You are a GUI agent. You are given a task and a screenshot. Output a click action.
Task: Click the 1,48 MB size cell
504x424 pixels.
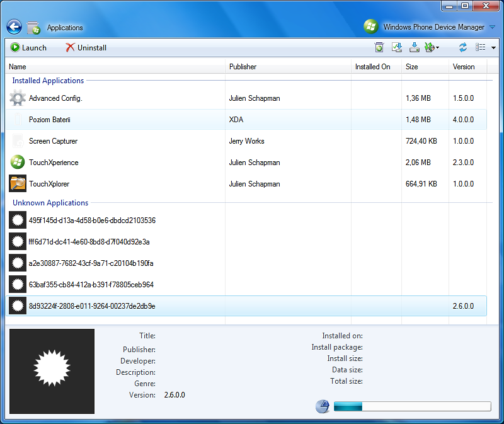pos(418,120)
